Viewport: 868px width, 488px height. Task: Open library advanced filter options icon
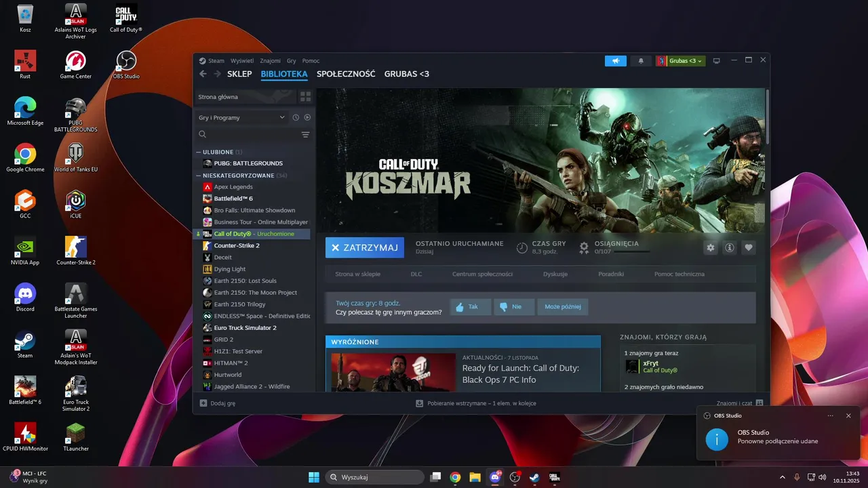[x=305, y=135]
